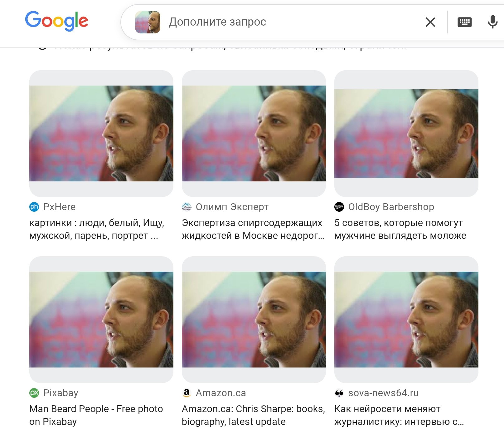Click the Pixabay site favicon
Image resolution: width=504 pixels, height=439 pixels.
34,393
